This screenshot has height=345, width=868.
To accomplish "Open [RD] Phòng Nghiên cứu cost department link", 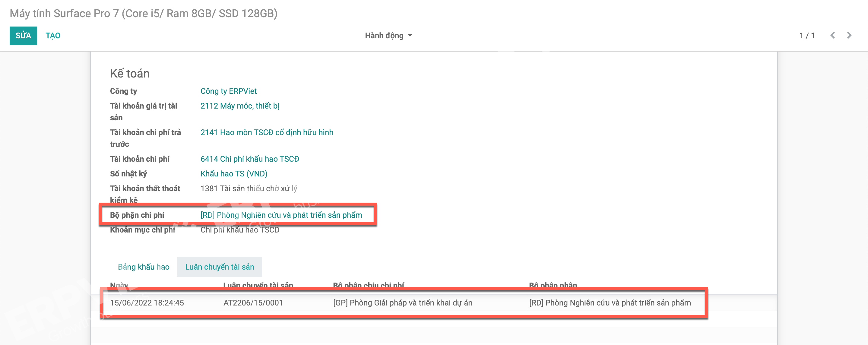I will [281, 215].
